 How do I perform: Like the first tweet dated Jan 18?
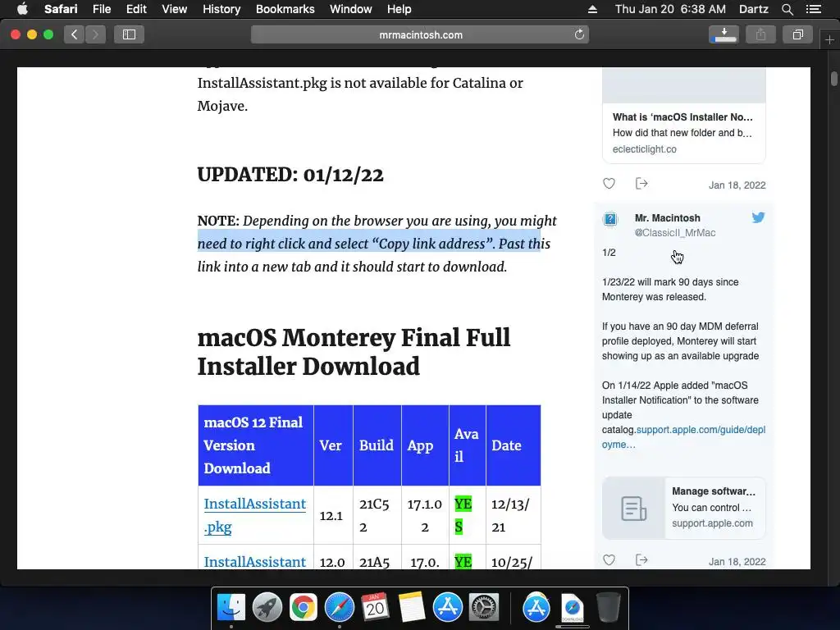click(x=609, y=184)
